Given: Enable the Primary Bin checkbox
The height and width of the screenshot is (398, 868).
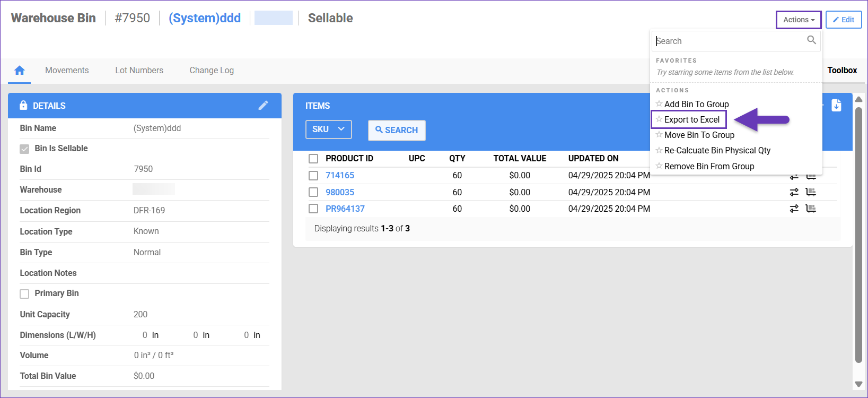Looking at the screenshot, I should [24, 294].
